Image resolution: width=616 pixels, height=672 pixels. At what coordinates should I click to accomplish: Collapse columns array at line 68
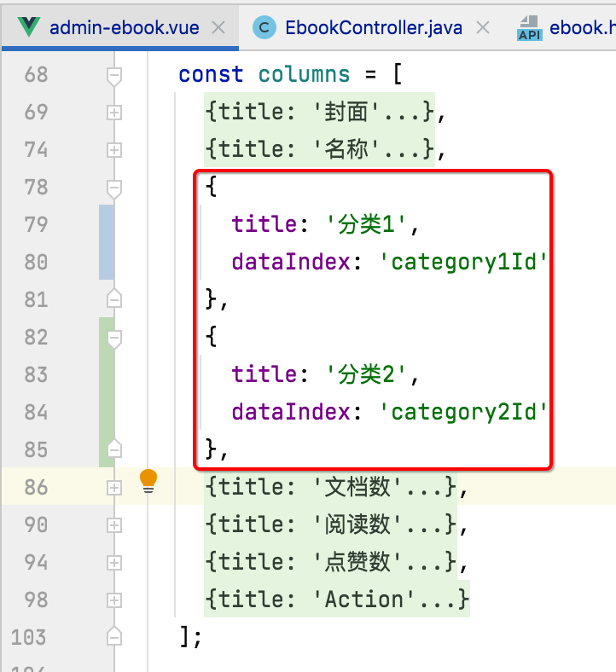tap(114, 76)
